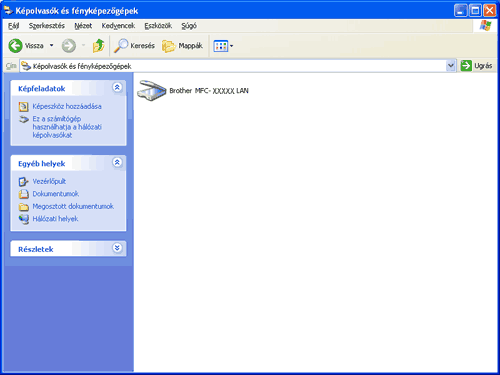Click the Képfeladatok panel header text
Screen dimensions: 500x375
click(42, 89)
